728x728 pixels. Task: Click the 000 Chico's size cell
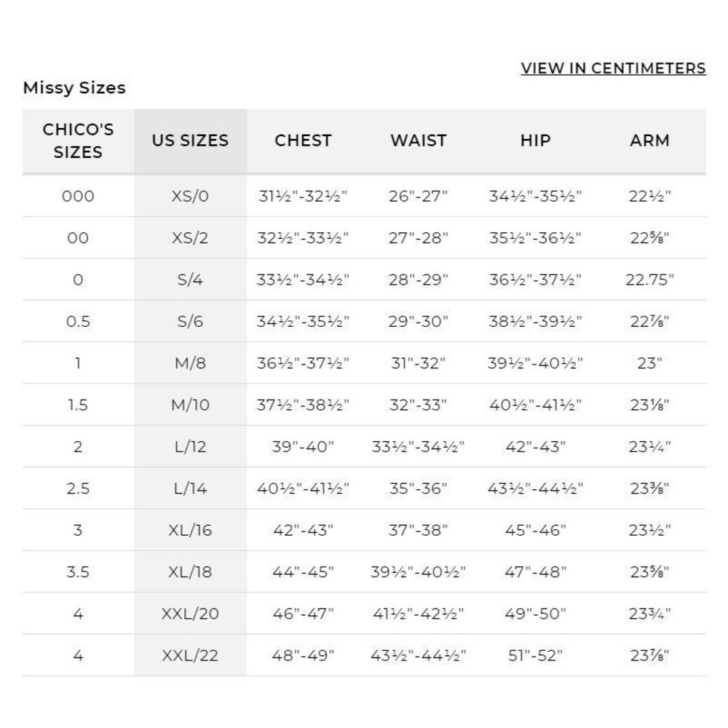pos(78,196)
